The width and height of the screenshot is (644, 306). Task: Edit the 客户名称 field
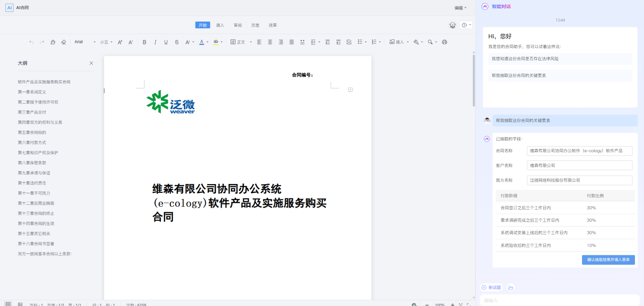pyautogui.click(x=580, y=166)
